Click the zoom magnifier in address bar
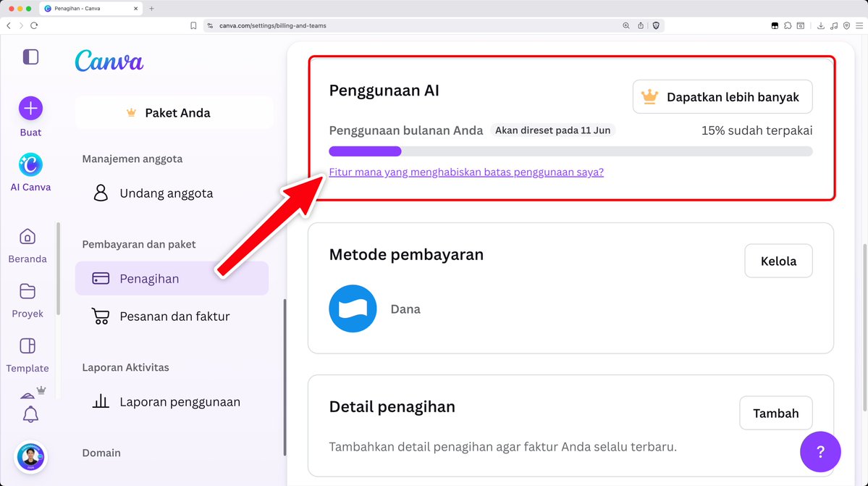The width and height of the screenshot is (868, 486). coord(626,25)
